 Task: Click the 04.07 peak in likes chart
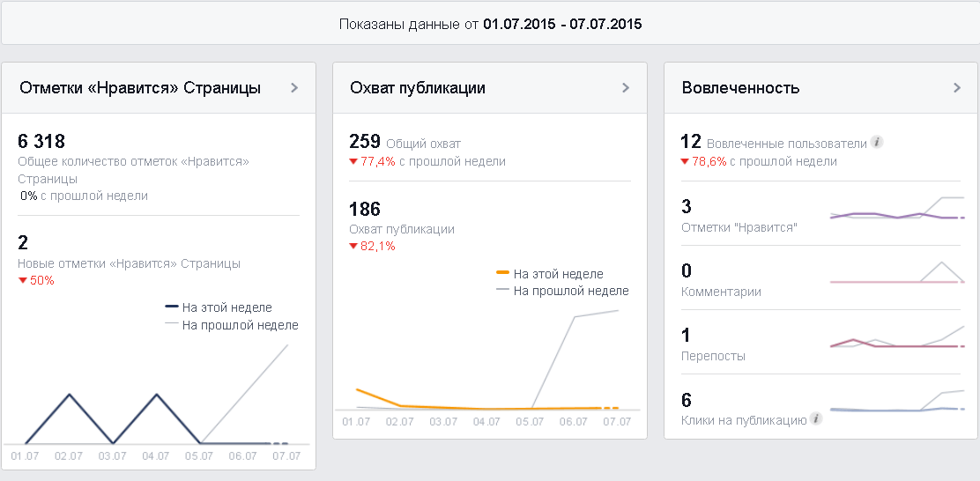pos(156,395)
